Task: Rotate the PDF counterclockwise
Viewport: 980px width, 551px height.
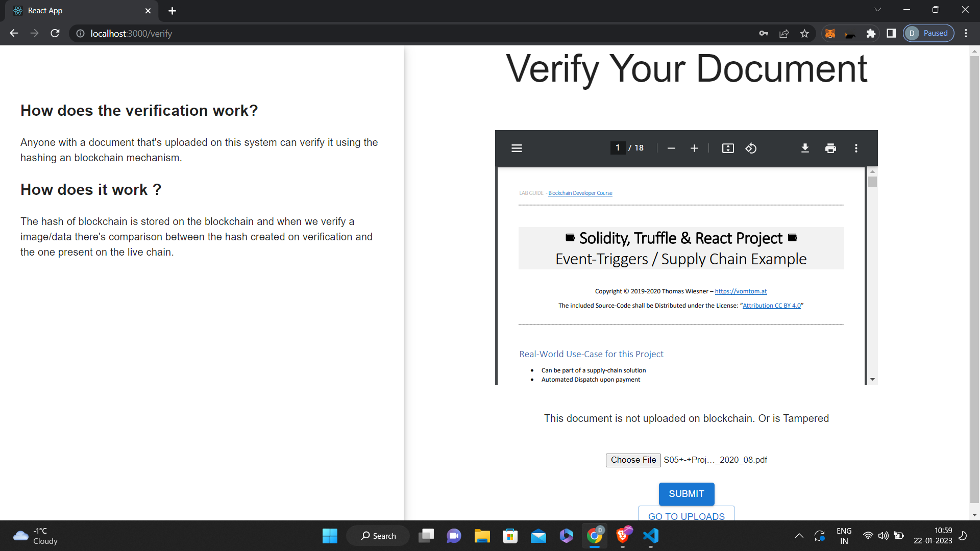Action: click(x=751, y=148)
